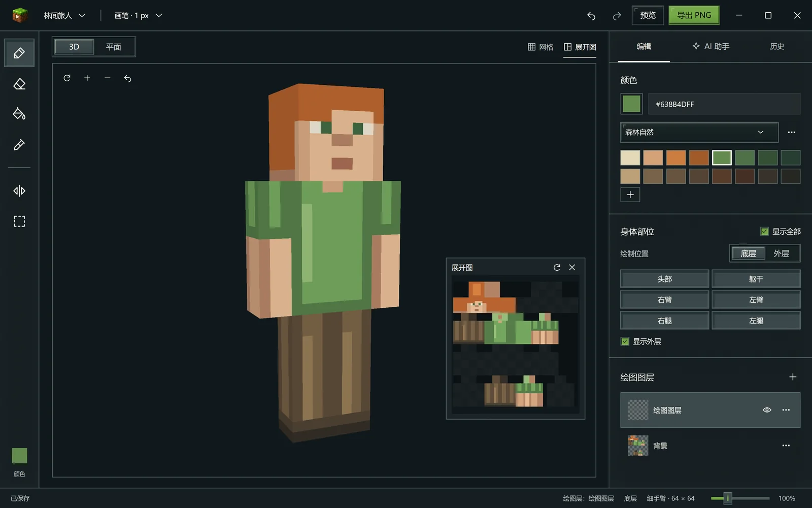
Task: Toggle the 展开图 unfold view
Action: tap(580, 47)
